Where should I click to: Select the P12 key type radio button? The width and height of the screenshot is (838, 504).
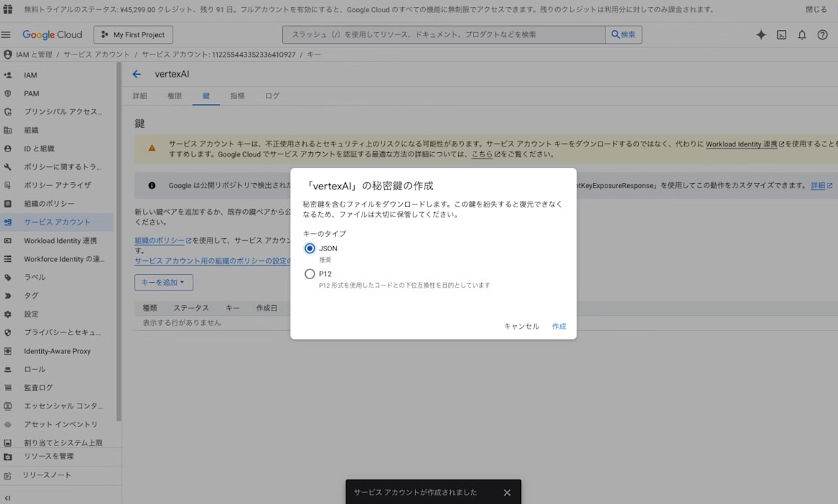[x=310, y=274]
